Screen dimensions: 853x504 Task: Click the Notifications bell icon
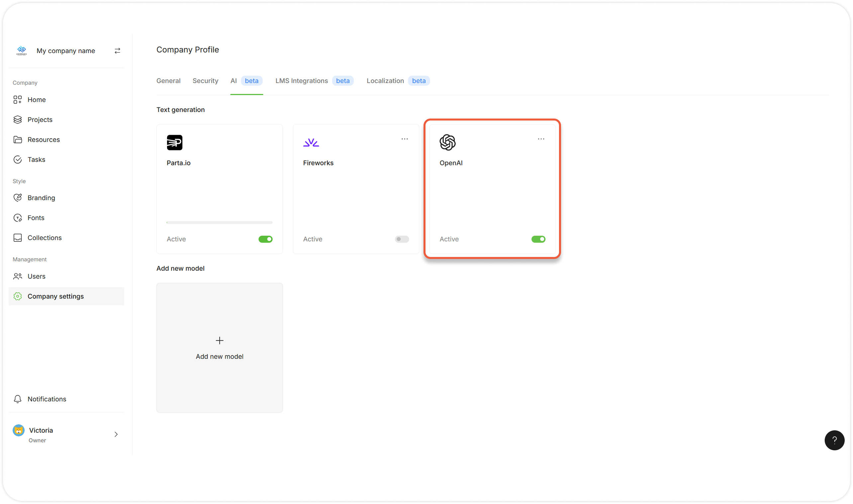coord(17,399)
